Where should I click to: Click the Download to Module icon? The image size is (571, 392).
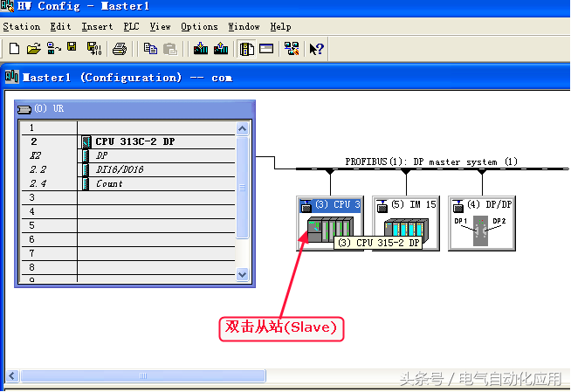pyautogui.click(x=199, y=49)
